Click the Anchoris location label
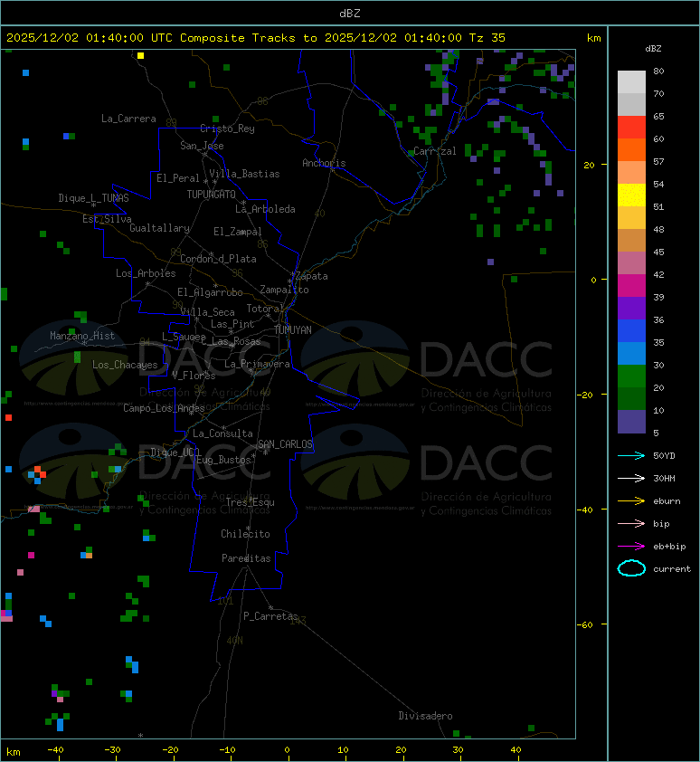The height and width of the screenshot is (762, 700). coord(324,163)
